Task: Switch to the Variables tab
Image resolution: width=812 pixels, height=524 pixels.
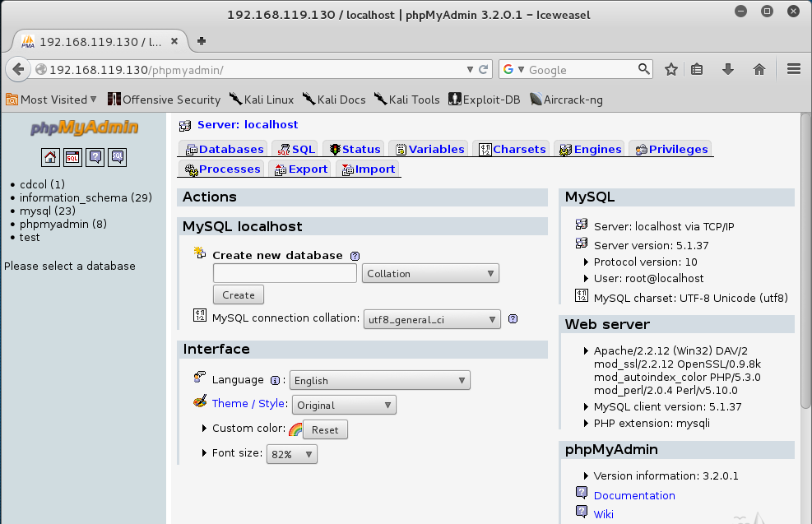Action: pos(429,150)
